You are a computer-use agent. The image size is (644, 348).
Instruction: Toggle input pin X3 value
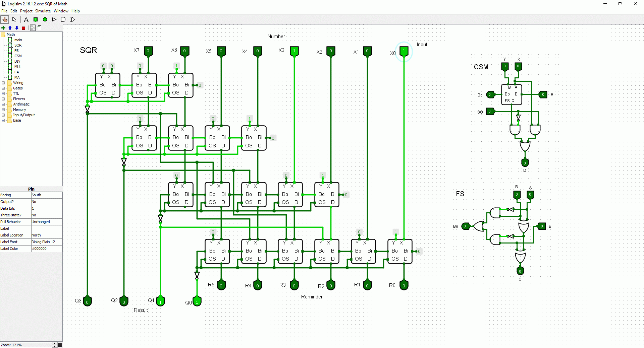[294, 51]
